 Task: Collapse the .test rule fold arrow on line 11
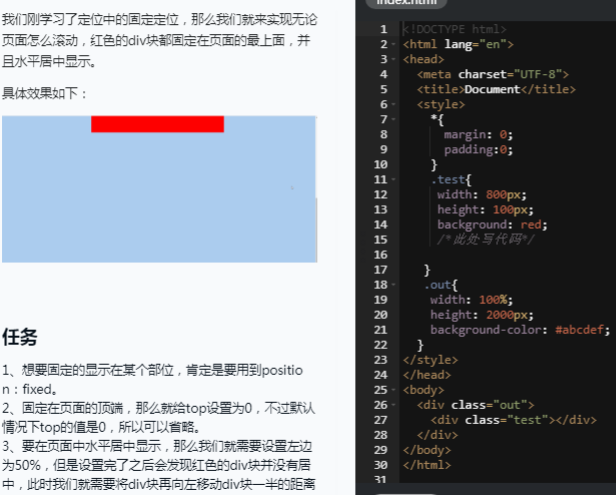(394, 180)
